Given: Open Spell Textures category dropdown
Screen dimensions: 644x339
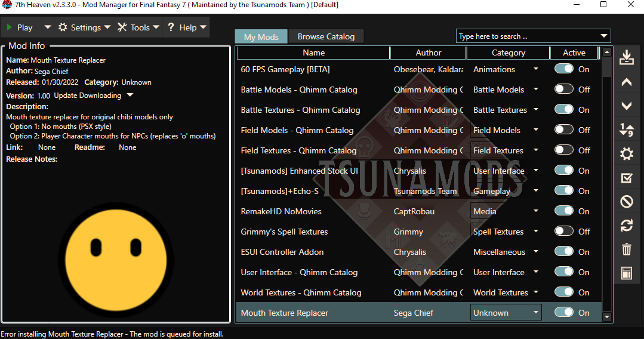Looking at the screenshot, I should (535, 232).
